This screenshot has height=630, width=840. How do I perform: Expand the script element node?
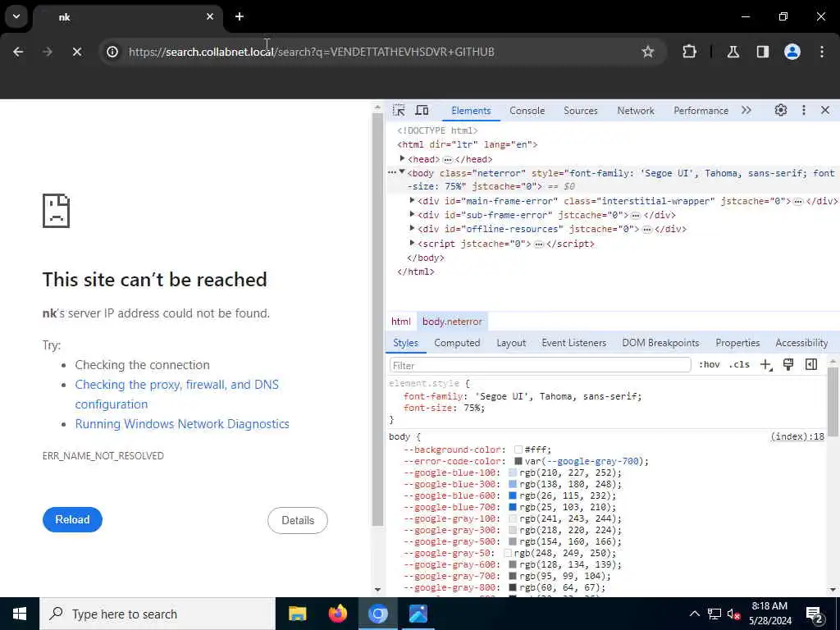pos(412,243)
